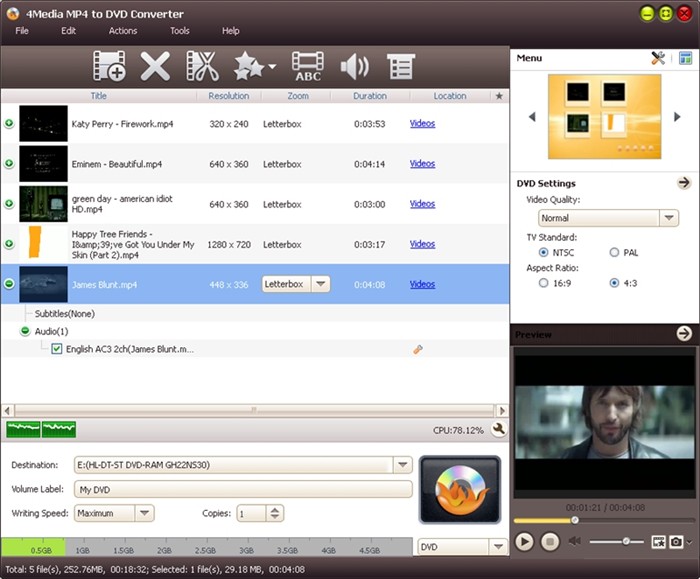This screenshot has width=700, height=579.
Task: Collapse the Audio(1) tree node
Action: coord(25,331)
